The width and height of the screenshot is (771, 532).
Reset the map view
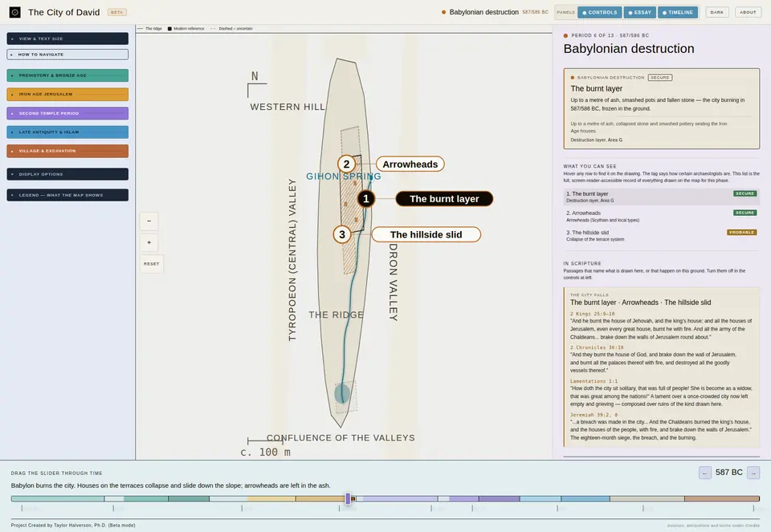[x=152, y=264]
